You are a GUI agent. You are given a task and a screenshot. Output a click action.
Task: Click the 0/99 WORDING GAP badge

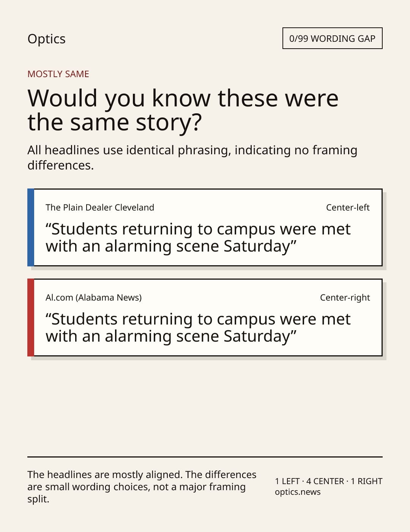pyautogui.click(x=332, y=38)
